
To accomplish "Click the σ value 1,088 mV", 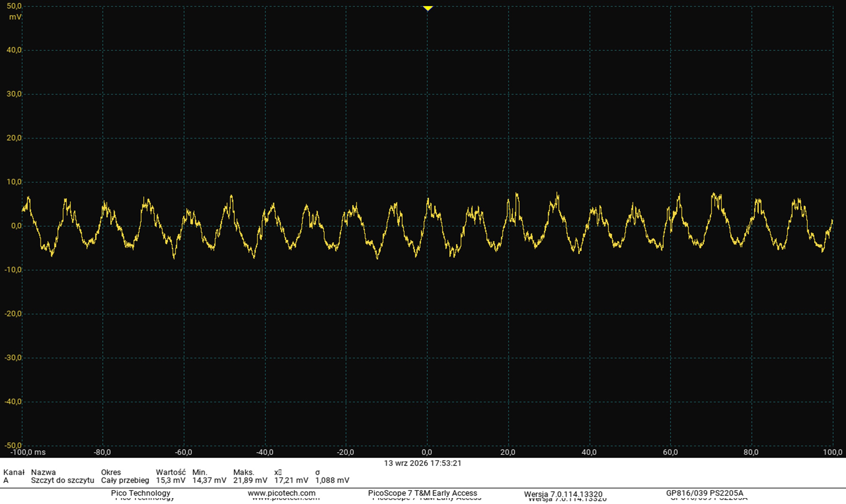I will (332, 481).
